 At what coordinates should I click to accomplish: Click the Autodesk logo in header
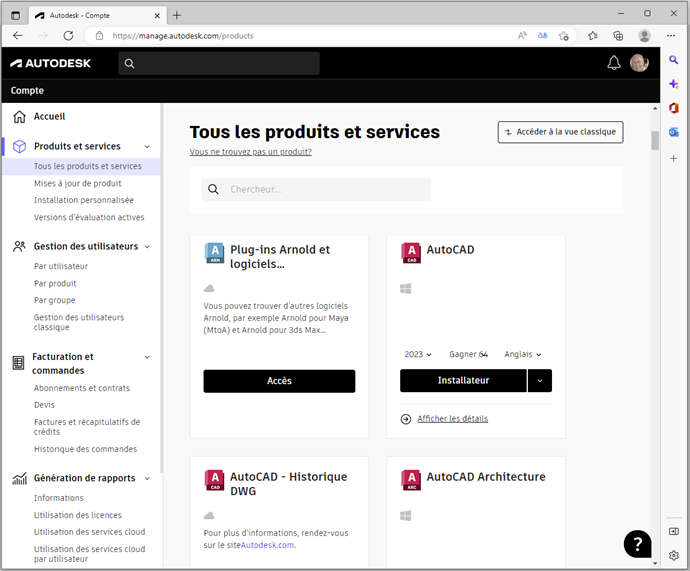coord(50,63)
